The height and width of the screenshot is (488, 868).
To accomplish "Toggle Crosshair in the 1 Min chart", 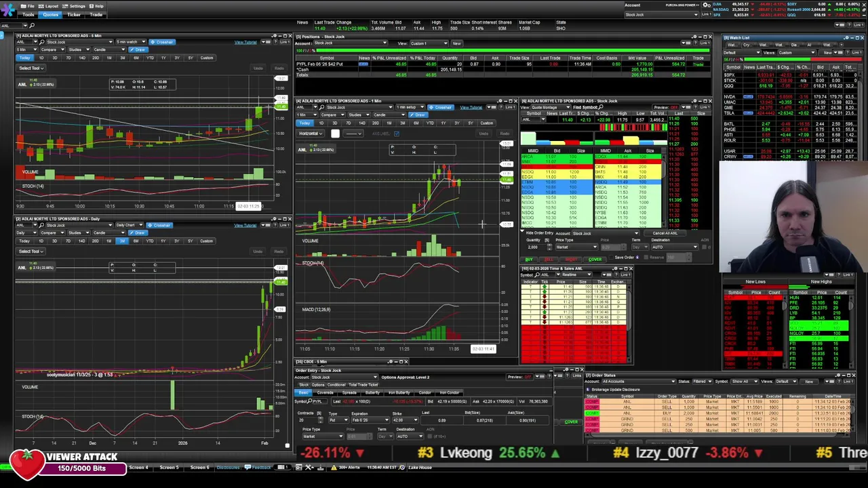I will 441,107.
